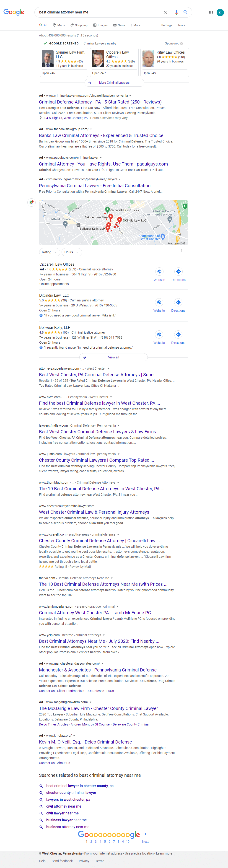The image size is (228, 868).
Task: Open result options for superlawyers.com
Action: pyautogui.click(x=108, y=369)
